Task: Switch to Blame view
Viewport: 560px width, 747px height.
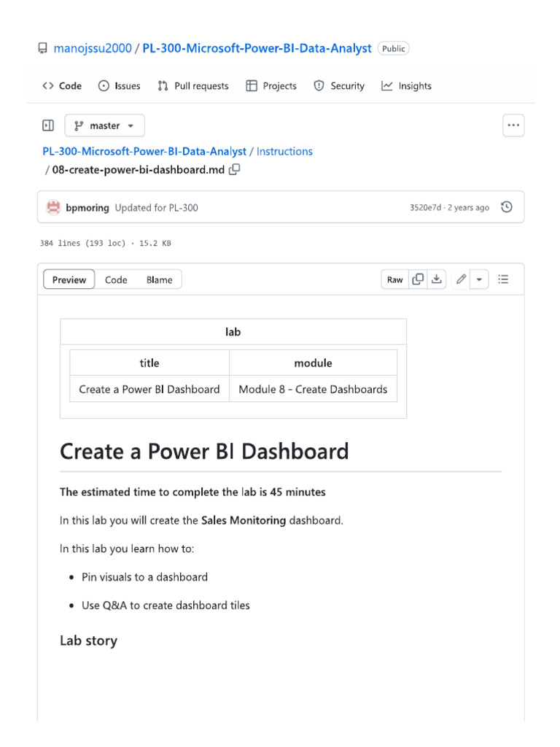Action: pyautogui.click(x=159, y=279)
